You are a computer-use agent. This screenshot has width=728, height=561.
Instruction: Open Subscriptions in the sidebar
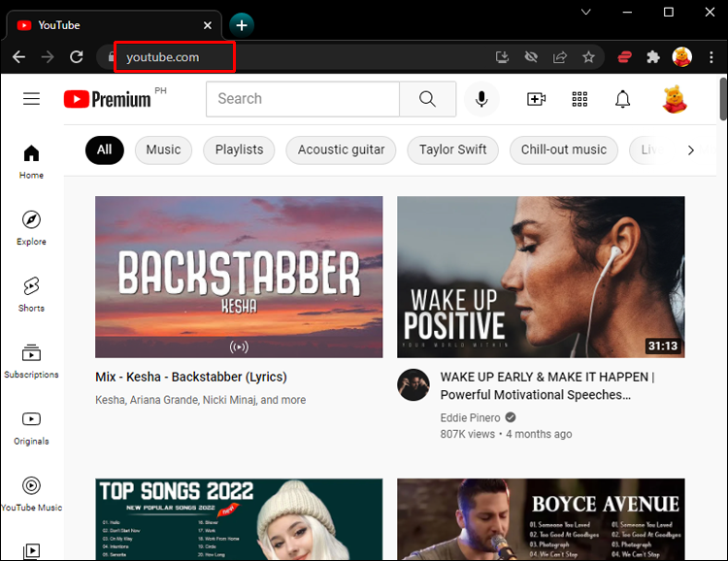point(31,361)
